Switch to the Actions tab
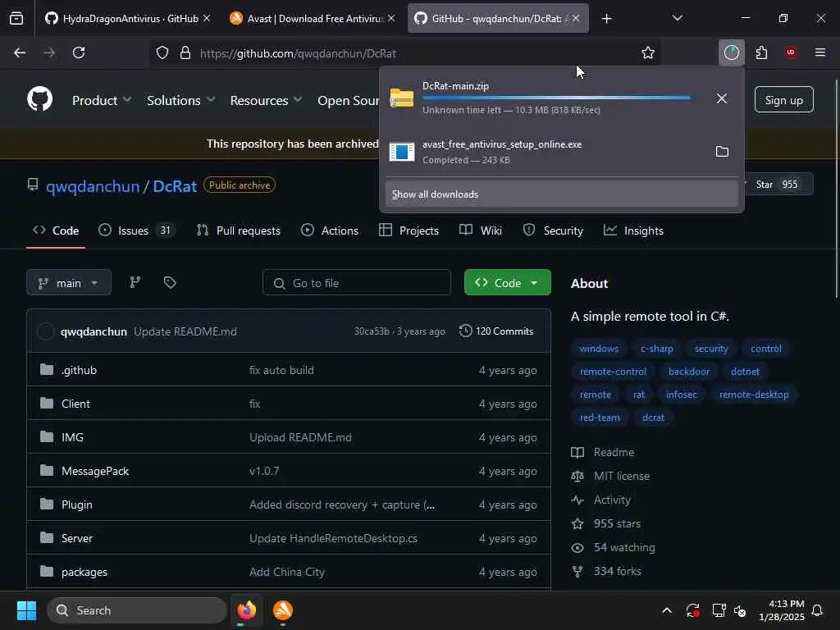The image size is (840, 630). tap(330, 231)
